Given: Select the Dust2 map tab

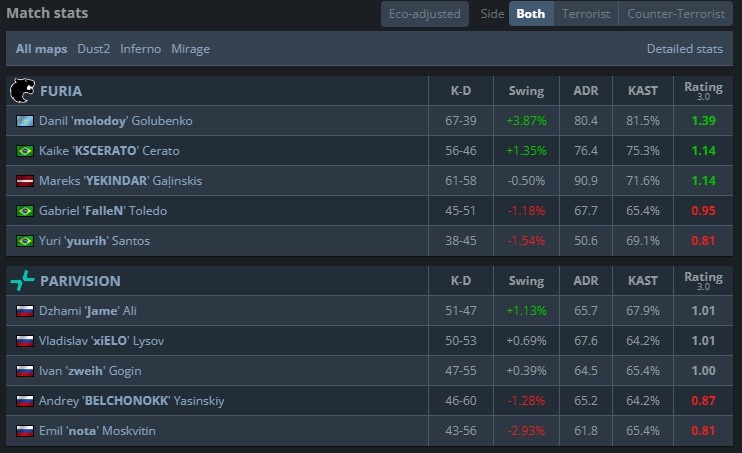Looking at the screenshot, I should tap(94, 48).
